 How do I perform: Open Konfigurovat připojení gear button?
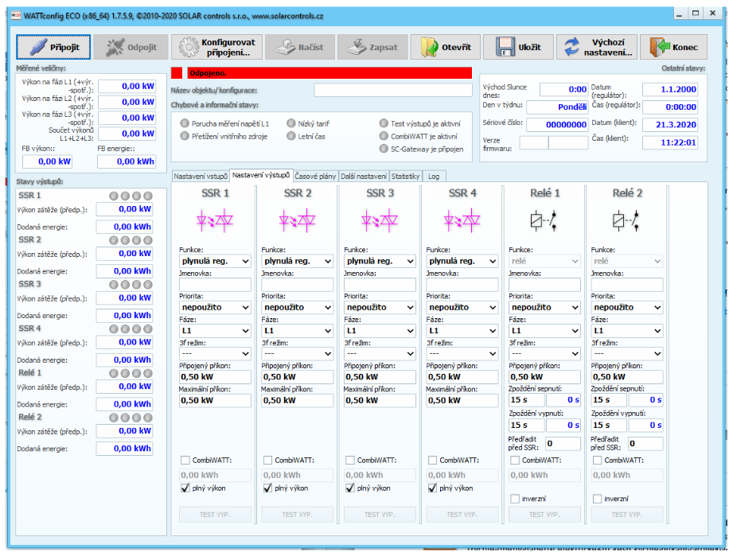(216, 47)
